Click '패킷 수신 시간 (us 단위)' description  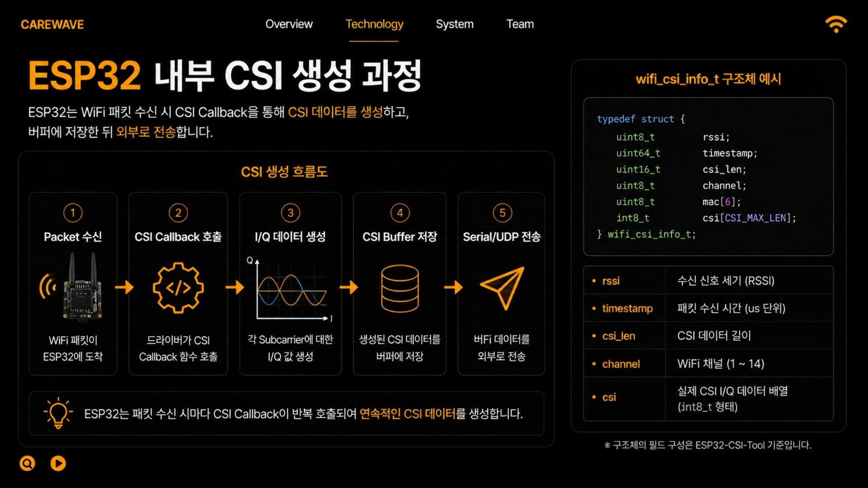(x=731, y=308)
